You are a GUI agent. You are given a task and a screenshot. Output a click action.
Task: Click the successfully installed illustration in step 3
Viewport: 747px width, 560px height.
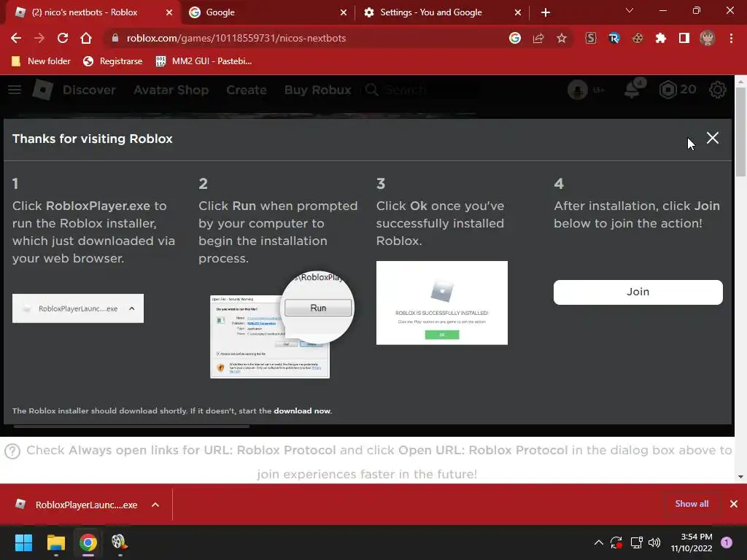tap(441, 303)
